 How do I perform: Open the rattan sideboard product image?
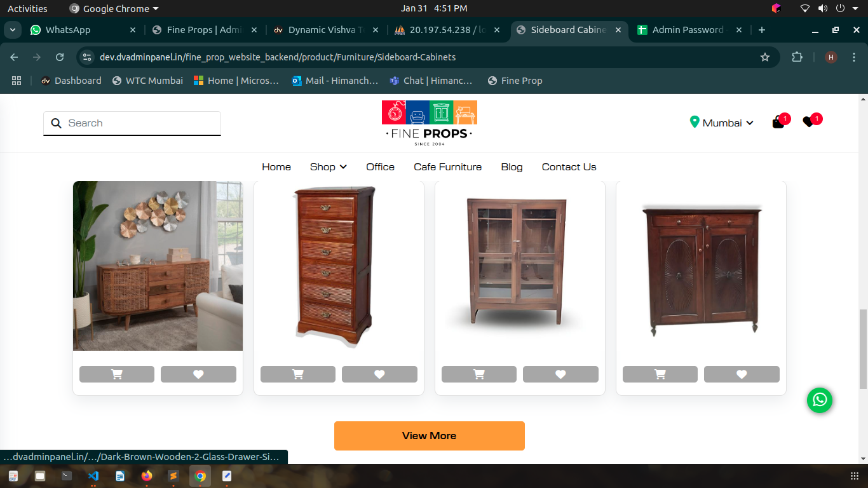coord(158,266)
